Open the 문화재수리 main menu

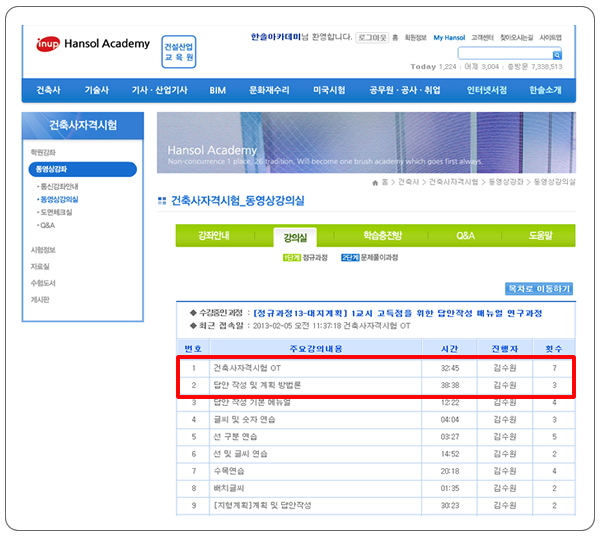[269, 90]
